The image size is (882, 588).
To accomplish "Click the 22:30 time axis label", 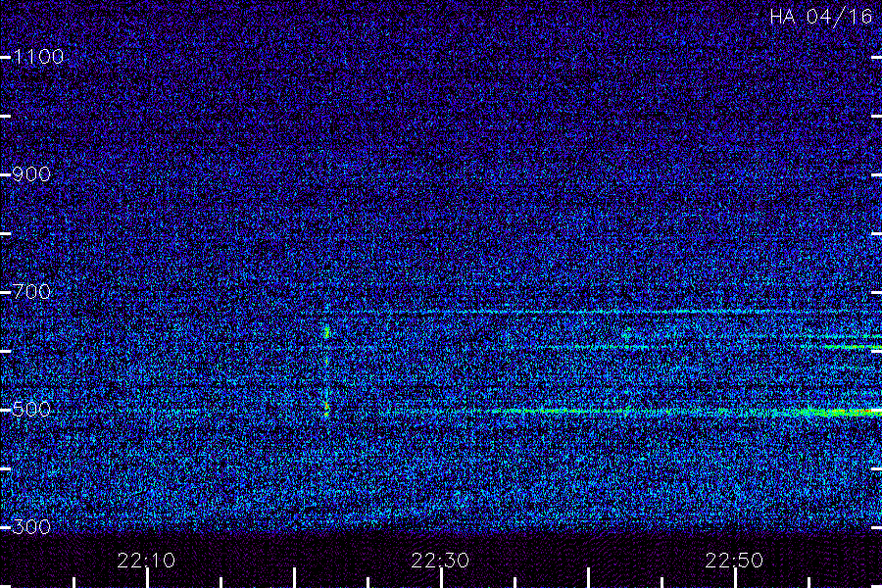I will point(440,561).
